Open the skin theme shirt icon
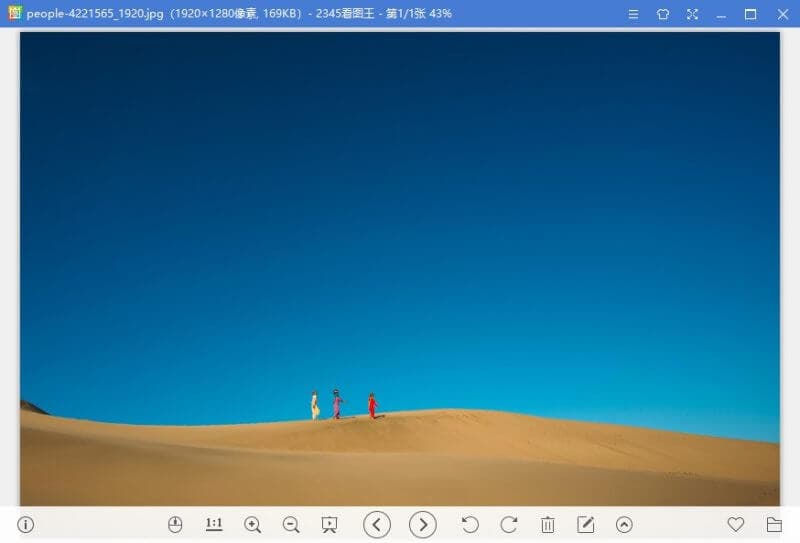The image size is (800, 543). tap(663, 14)
